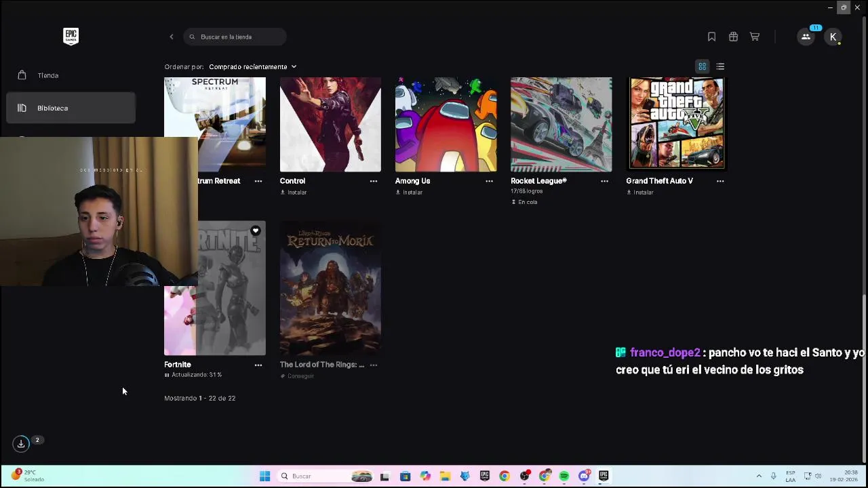This screenshot has width=868, height=488.
Task: Open Lord of the Rings options menu
Action: [374, 365]
